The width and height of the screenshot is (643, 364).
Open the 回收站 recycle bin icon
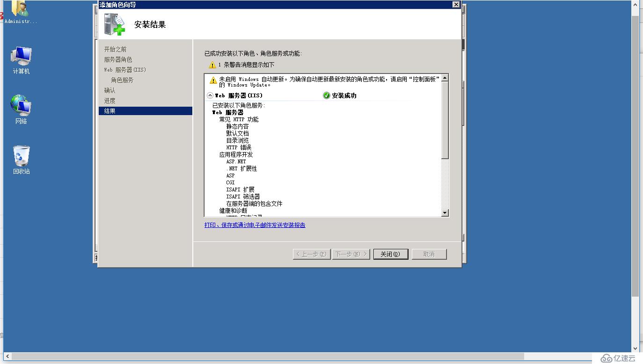pyautogui.click(x=21, y=160)
